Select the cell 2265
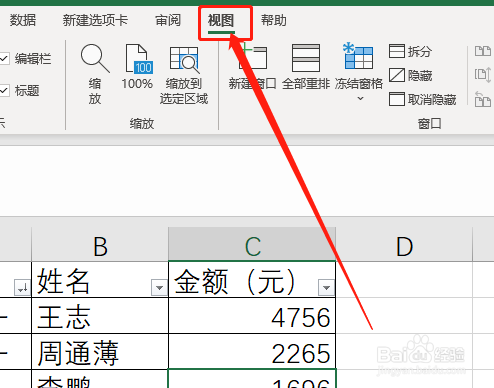Image resolution: width=494 pixels, height=388 pixels. click(252, 351)
